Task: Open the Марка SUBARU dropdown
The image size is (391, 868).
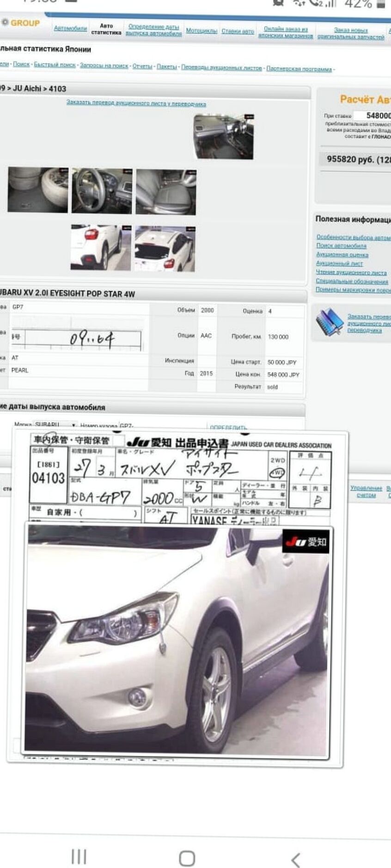Action: 55,425
